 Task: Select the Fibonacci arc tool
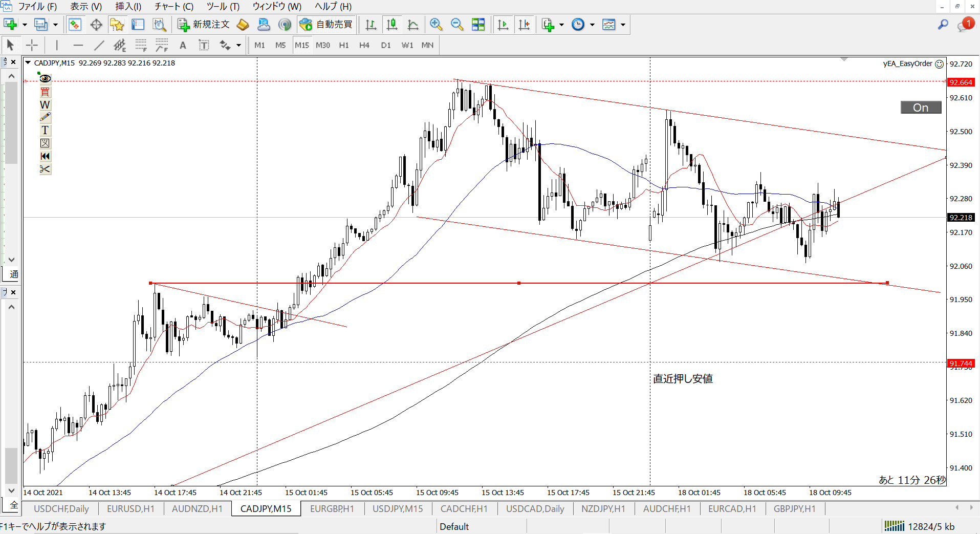point(162,45)
